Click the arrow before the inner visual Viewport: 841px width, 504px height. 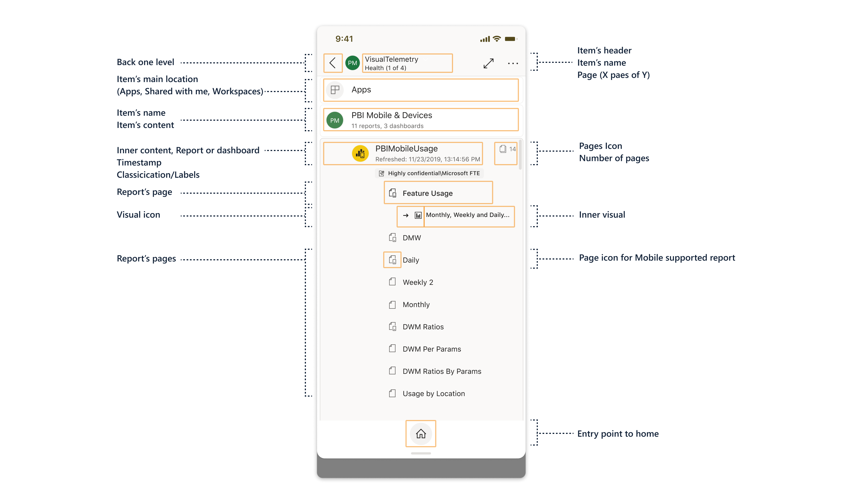pyautogui.click(x=406, y=215)
